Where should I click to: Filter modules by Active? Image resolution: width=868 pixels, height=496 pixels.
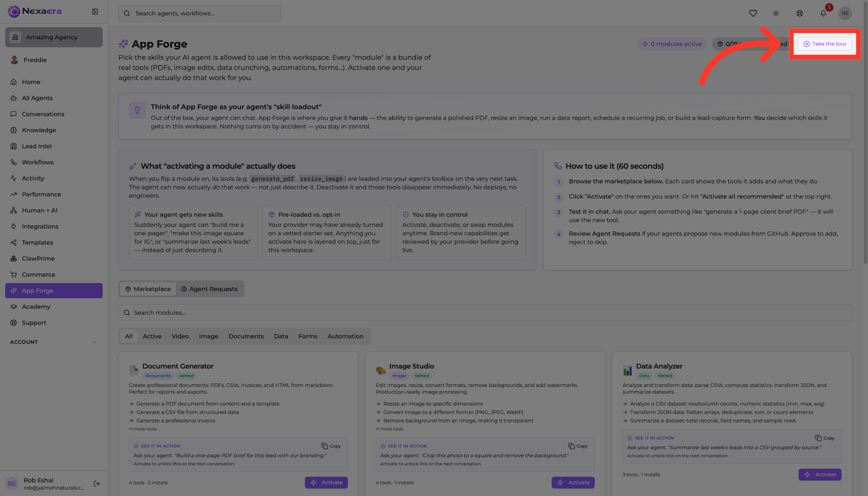[152, 336]
